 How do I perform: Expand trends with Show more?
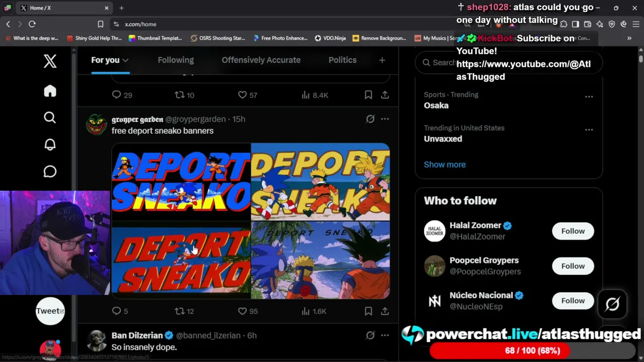pos(445,164)
